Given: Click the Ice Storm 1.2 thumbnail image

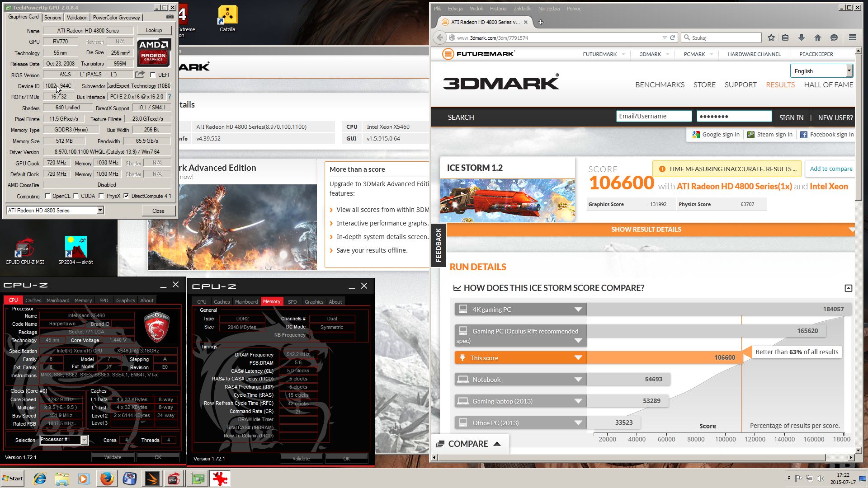Looking at the screenshot, I should (x=507, y=200).
